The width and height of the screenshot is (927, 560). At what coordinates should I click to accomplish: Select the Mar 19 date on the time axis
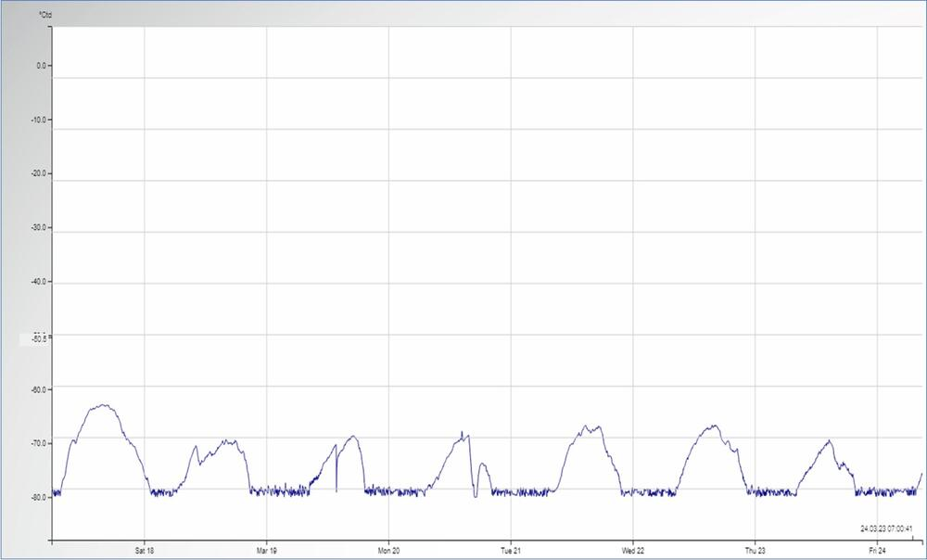tap(266, 551)
